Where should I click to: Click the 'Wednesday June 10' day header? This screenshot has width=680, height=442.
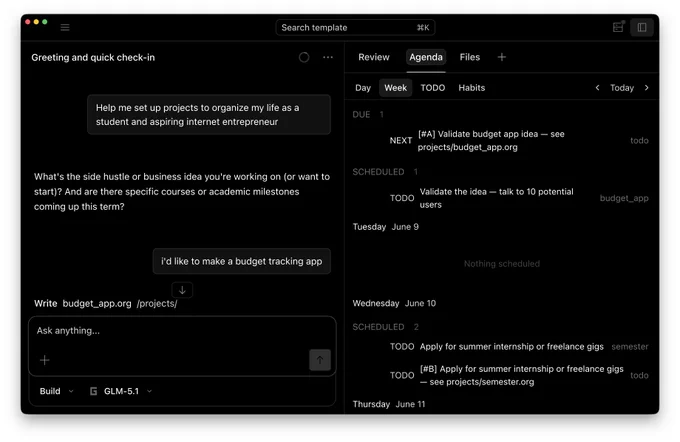point(394,303)
